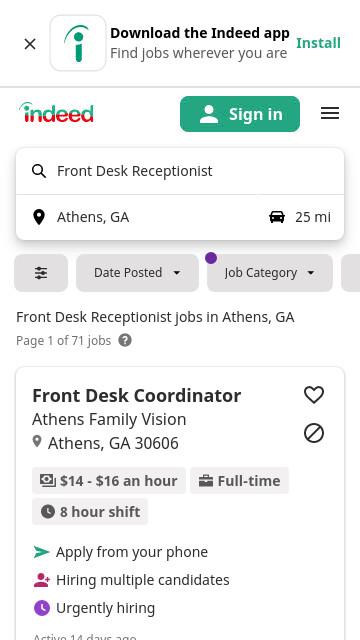The height and width of the screenshot is (640, 360).
Task: Adjust the 25 mi distance radius
Action: (x=300, y=217)
